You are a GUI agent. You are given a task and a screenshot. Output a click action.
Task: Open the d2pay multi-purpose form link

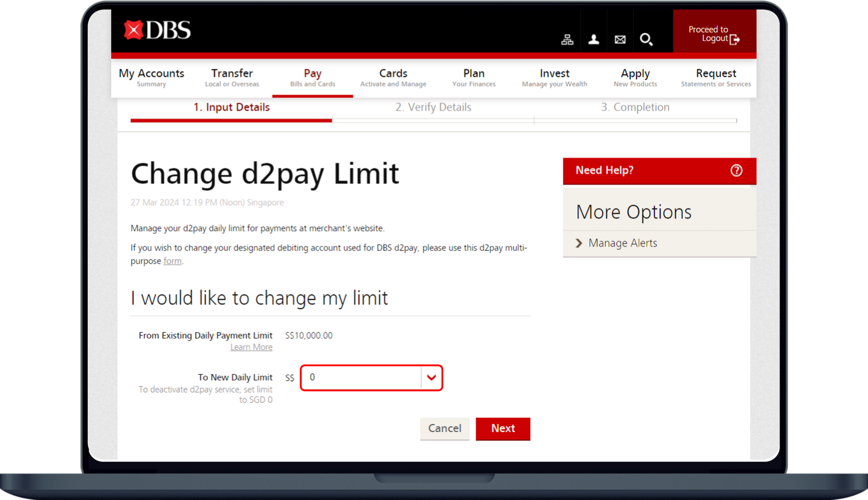172,261
